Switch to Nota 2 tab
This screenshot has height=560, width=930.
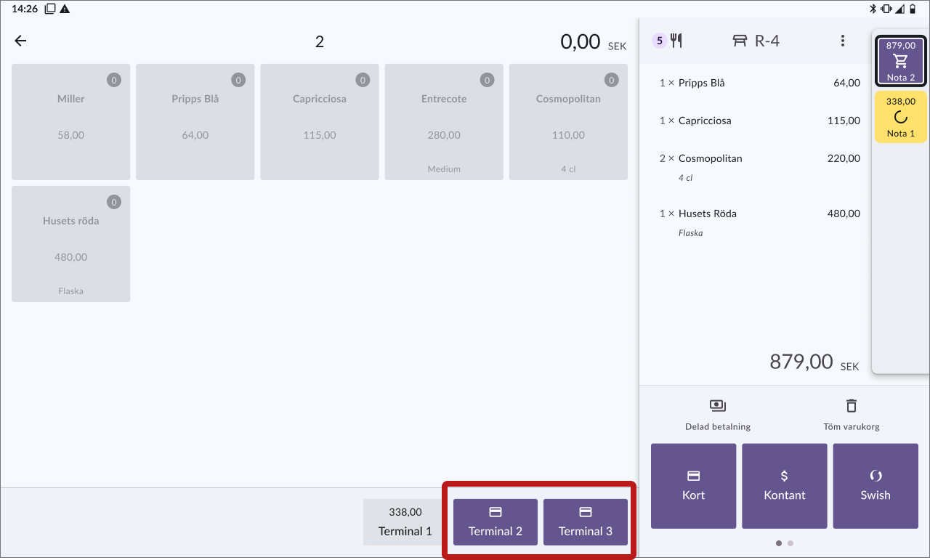click(901, 61)
